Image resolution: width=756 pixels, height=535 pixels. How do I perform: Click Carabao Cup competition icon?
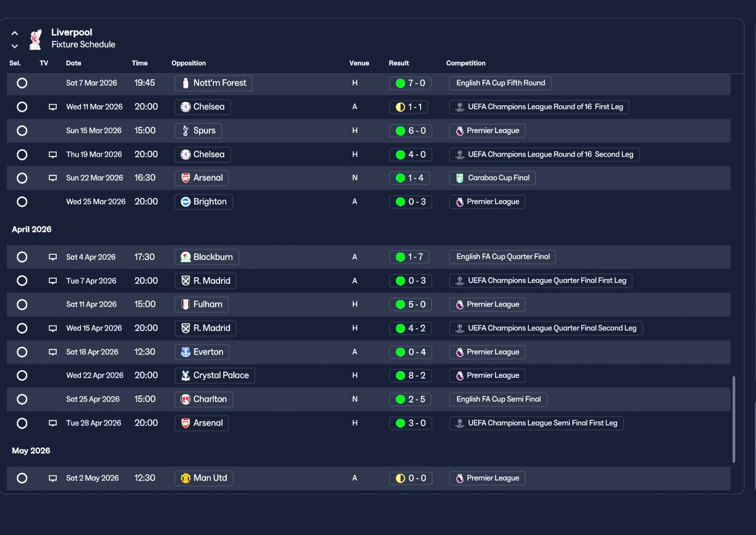click(460, 178)
